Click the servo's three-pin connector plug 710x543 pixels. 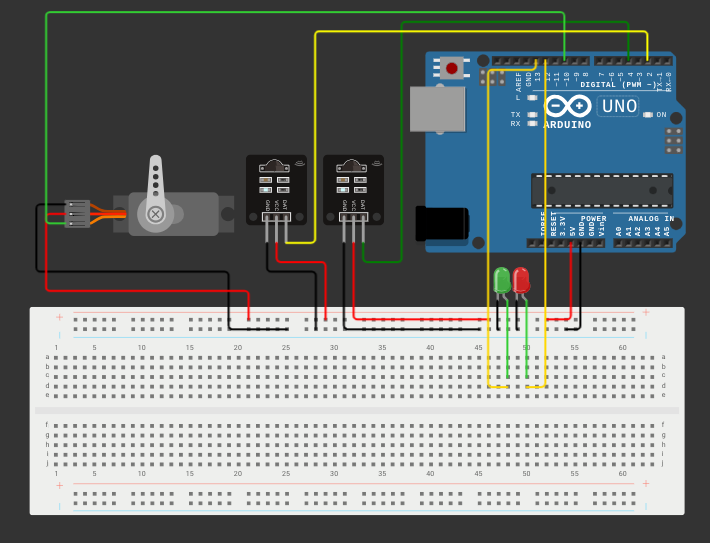(77, 214)
